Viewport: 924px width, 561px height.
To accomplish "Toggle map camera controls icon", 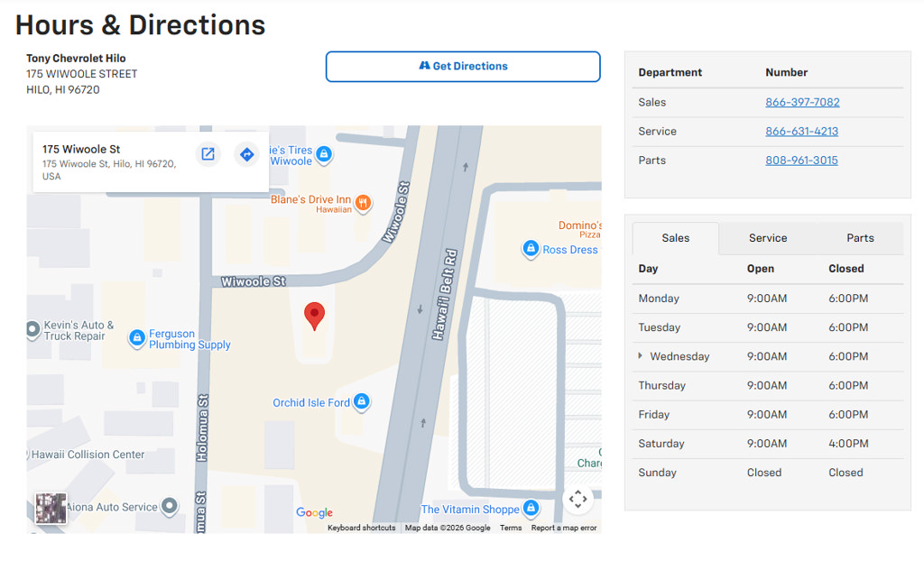I will 577,499.
